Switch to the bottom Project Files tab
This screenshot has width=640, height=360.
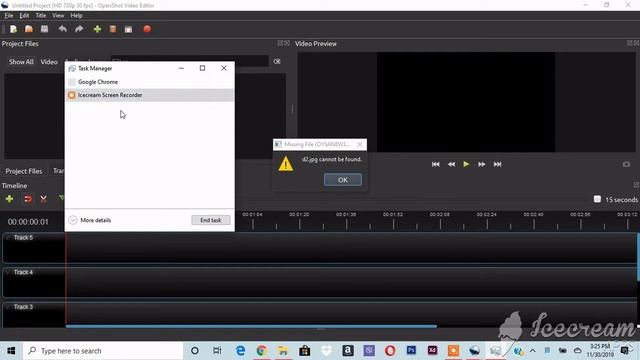pos(24,171)
